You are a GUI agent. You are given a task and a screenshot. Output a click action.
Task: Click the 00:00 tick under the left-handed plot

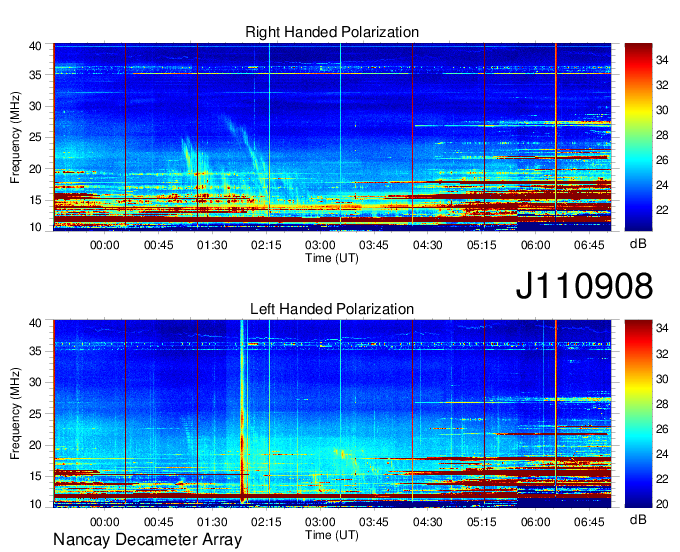(x=105, y=522)
